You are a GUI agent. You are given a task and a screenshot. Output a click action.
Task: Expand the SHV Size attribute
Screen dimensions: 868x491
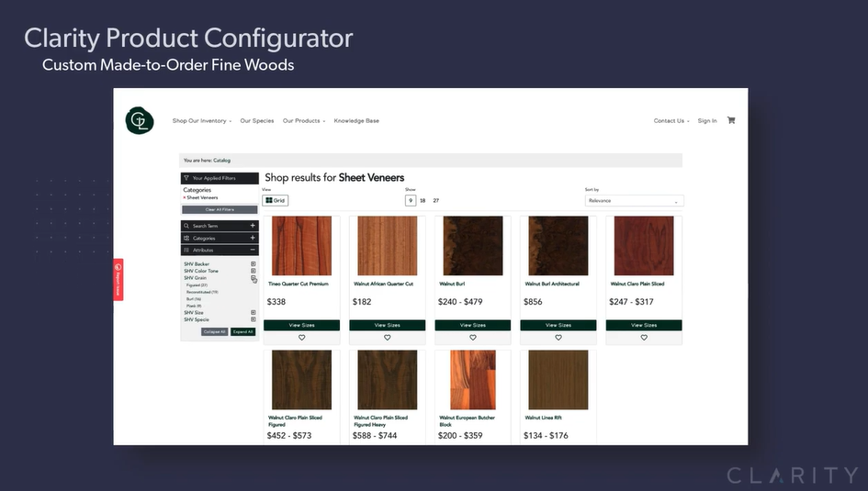point(253,312)
